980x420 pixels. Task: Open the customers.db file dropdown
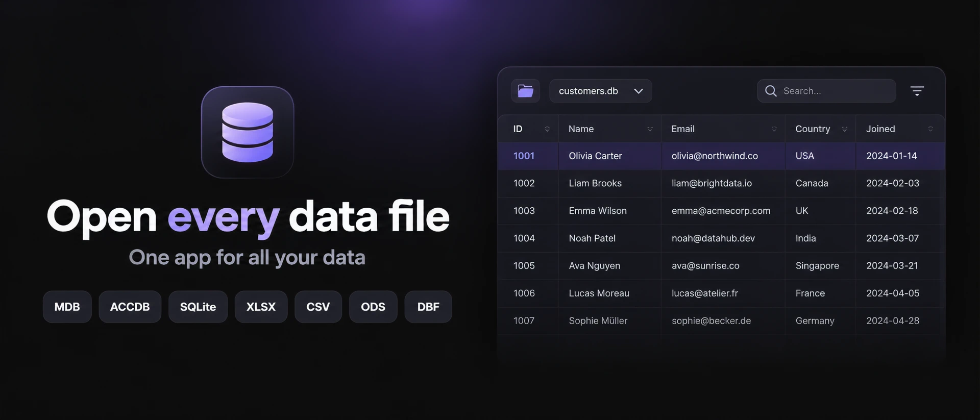tap(601, 91)
